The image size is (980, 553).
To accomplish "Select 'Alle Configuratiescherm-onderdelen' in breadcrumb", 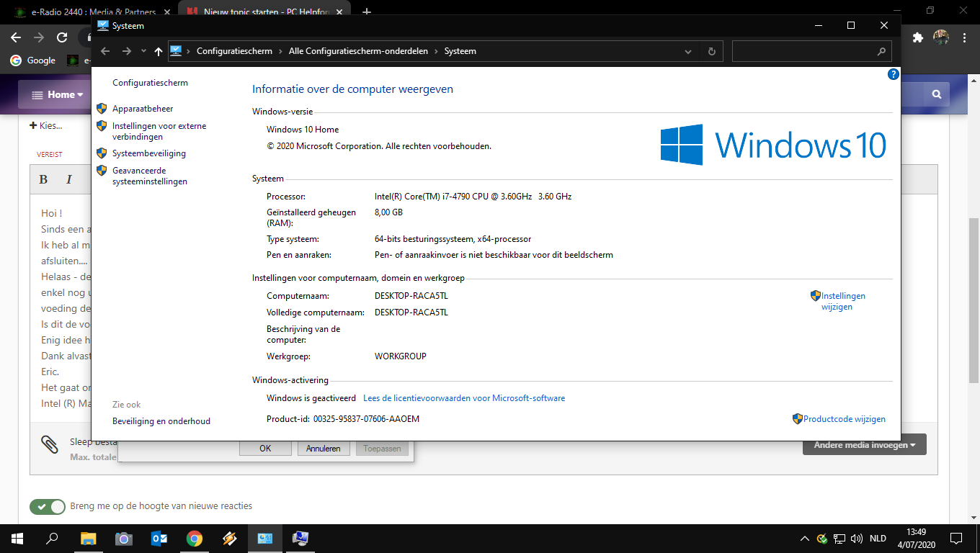I will [358, 51].
